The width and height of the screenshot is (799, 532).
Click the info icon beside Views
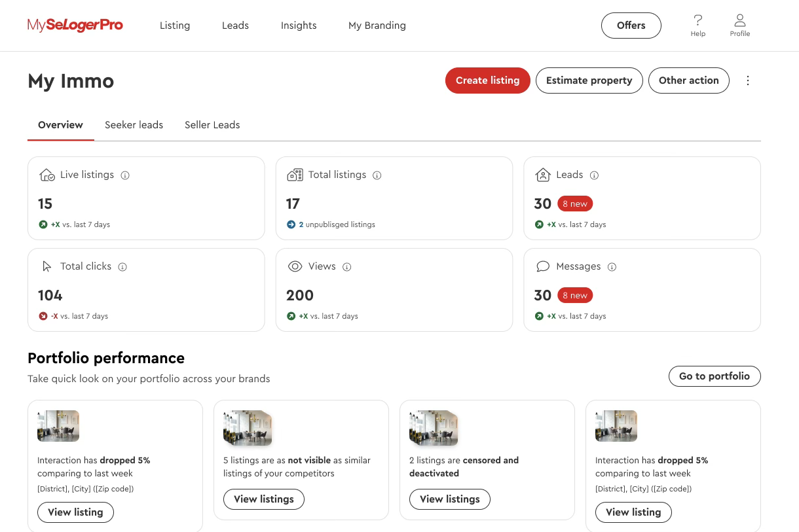(347, 267)
